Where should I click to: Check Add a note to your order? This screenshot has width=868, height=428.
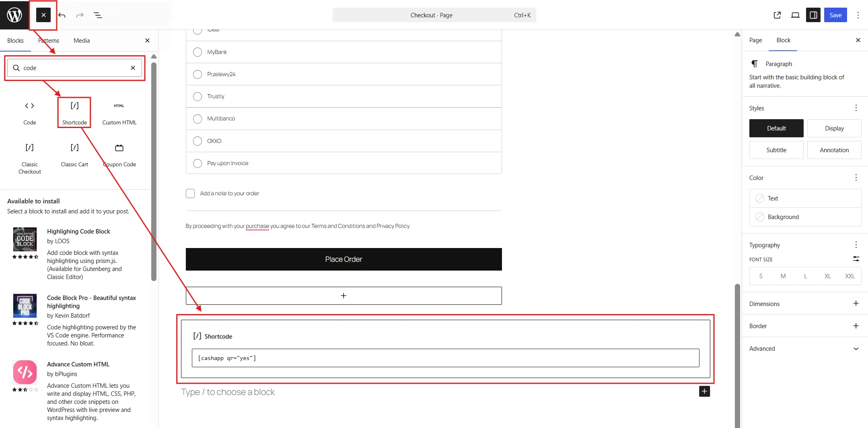click(190, 193)
